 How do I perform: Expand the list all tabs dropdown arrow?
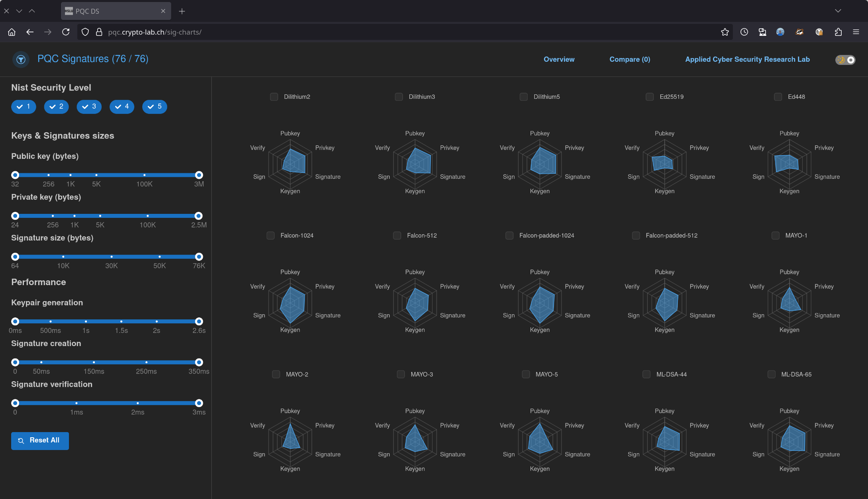[838, 11]
